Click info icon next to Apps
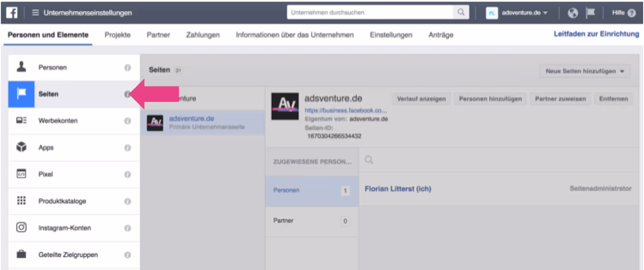The height and width of the screenshot is (270, 644). [x=128, y=148]
